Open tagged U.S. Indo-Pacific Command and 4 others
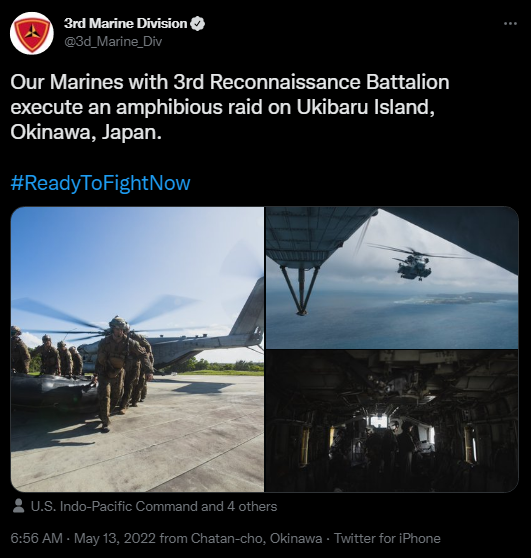 coord(154,506)
